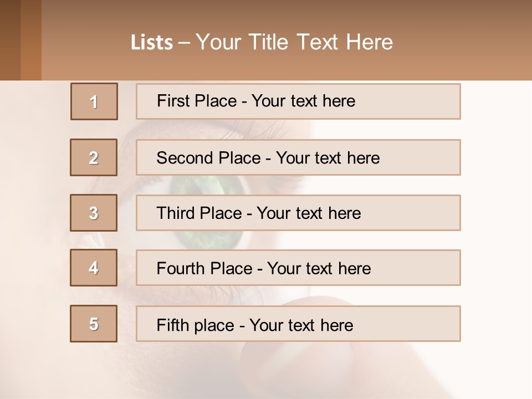532x399 pixels.
Task: Click the dash in the slide title
Action: point(185,43)
